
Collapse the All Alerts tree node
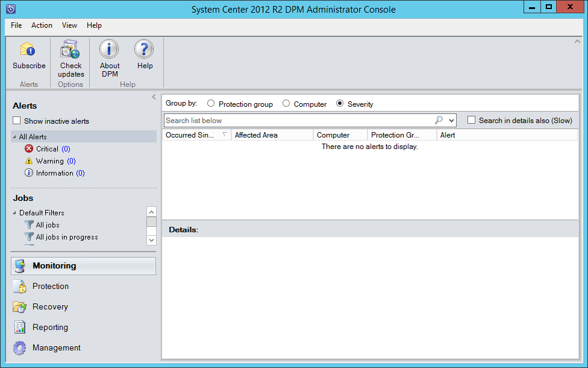14,137
